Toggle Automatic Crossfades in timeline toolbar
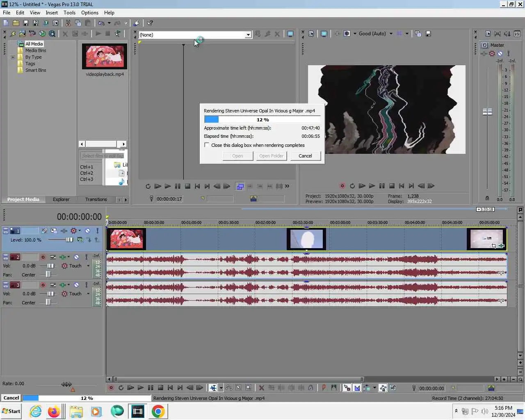This screenshot has width=525, height=420. [x=357, y=388]
